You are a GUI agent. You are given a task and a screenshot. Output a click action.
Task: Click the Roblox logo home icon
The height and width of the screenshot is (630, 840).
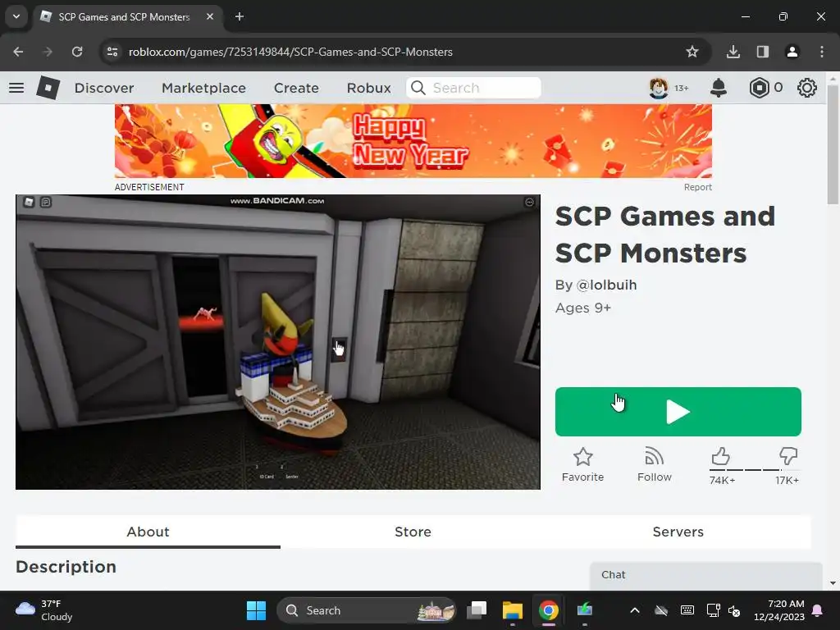[48, 88]
